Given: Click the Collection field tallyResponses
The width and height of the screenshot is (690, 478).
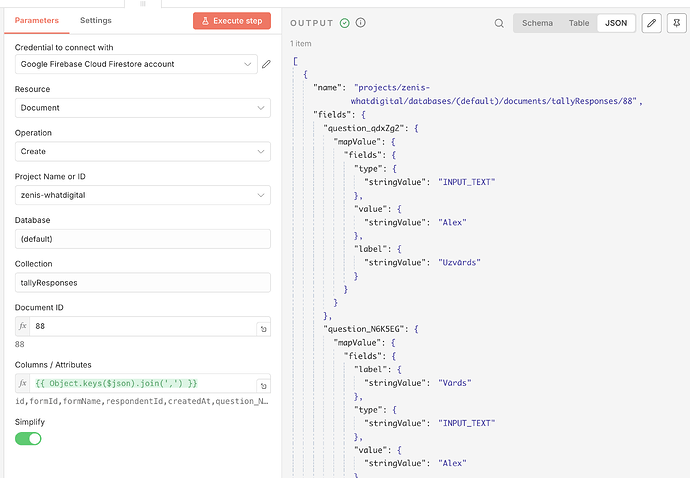Looking at the screenshot, I should (143, 283).
